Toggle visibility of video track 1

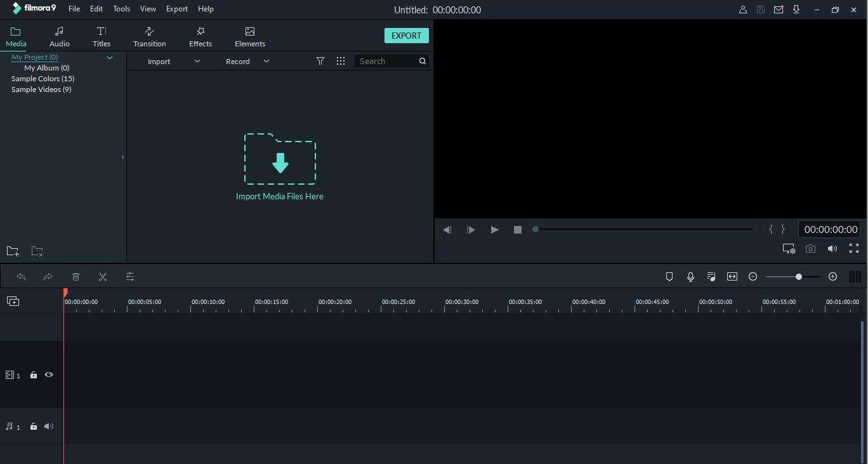click(49, 375)
